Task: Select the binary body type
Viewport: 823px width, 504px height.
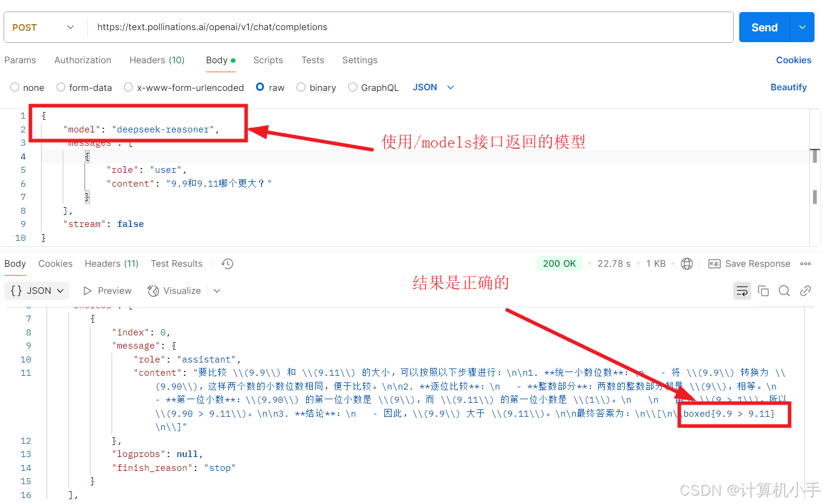Action: point(316,87)
